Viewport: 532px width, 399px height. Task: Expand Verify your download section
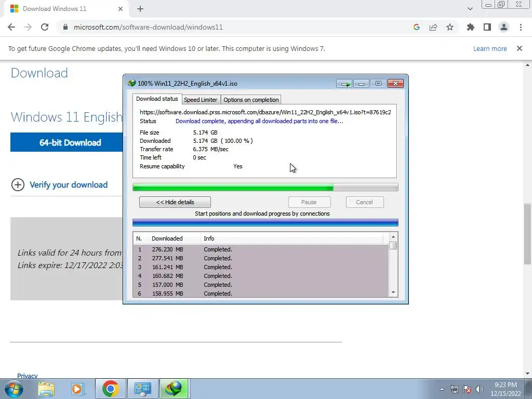[x=60, y=185]
